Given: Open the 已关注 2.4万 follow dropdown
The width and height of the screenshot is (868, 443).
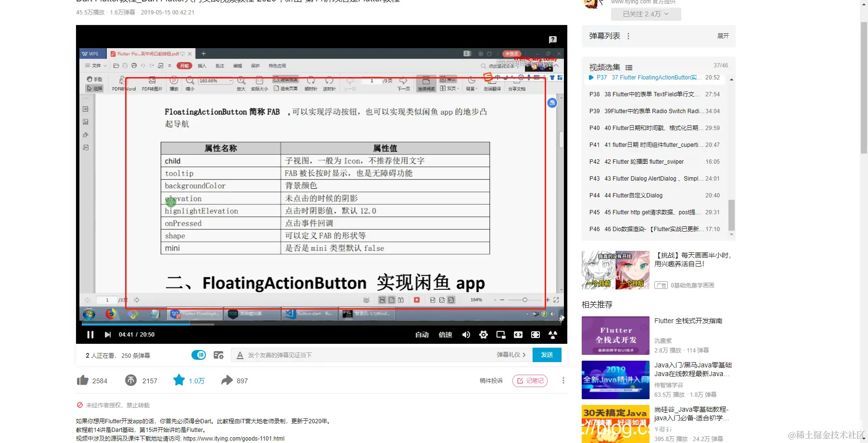Looking at the screenshot, I should (646, 14).
